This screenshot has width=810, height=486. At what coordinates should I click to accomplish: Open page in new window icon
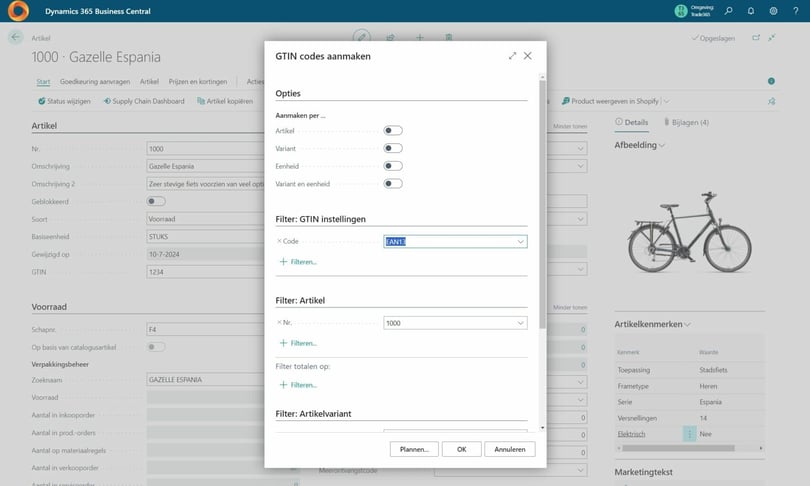pyautogui.click(x=756, y=38)
